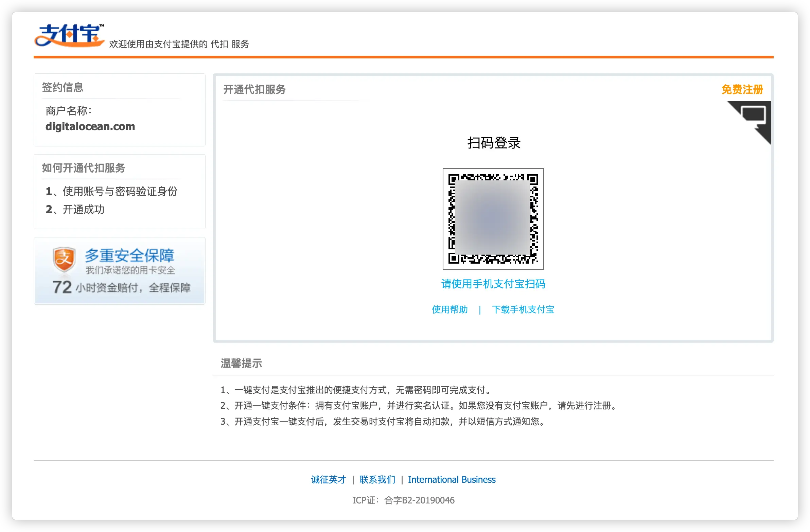Image resolution: width=810 pixels, height=532 pixels.
Task: Click the orange shield security badge icon
Action: [64, 259]
